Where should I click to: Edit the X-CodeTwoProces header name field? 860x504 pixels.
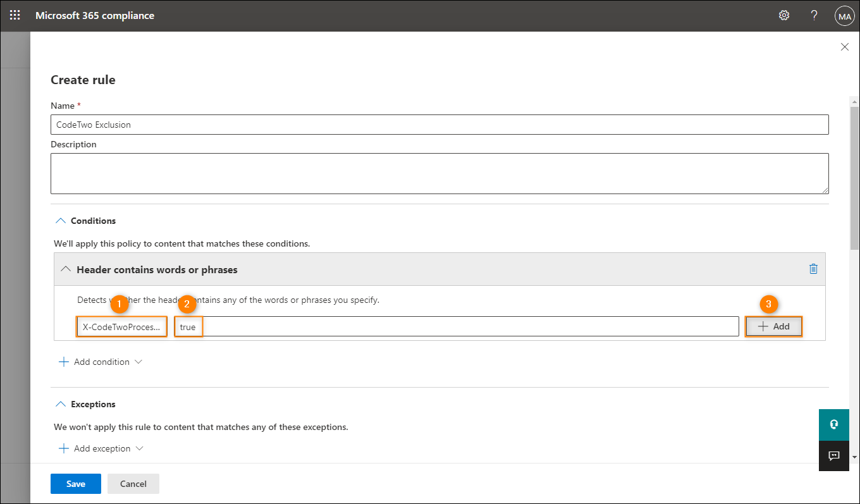(121, 327)
